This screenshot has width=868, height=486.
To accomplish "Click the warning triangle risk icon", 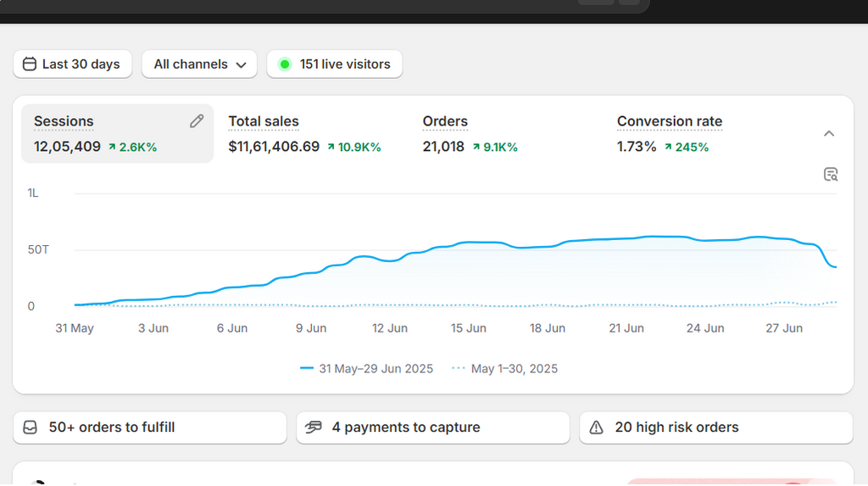I will tap(596, 427).
